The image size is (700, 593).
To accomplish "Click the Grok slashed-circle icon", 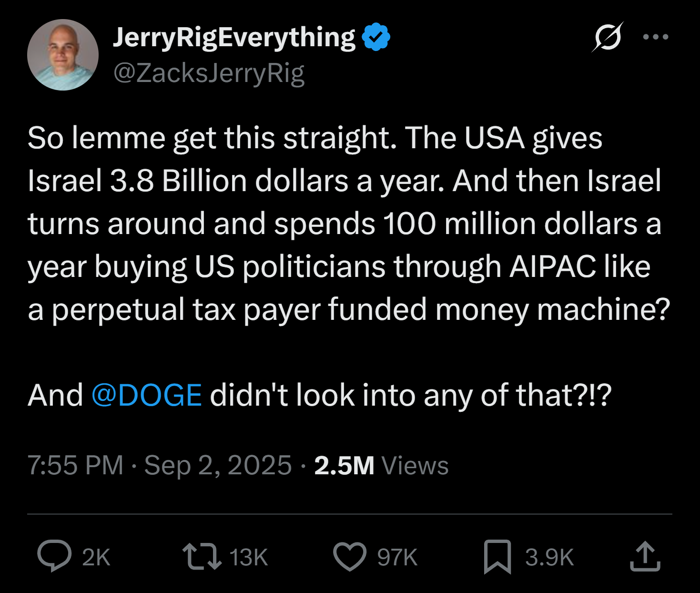I will pyautogui.click(x=608, y=37).
